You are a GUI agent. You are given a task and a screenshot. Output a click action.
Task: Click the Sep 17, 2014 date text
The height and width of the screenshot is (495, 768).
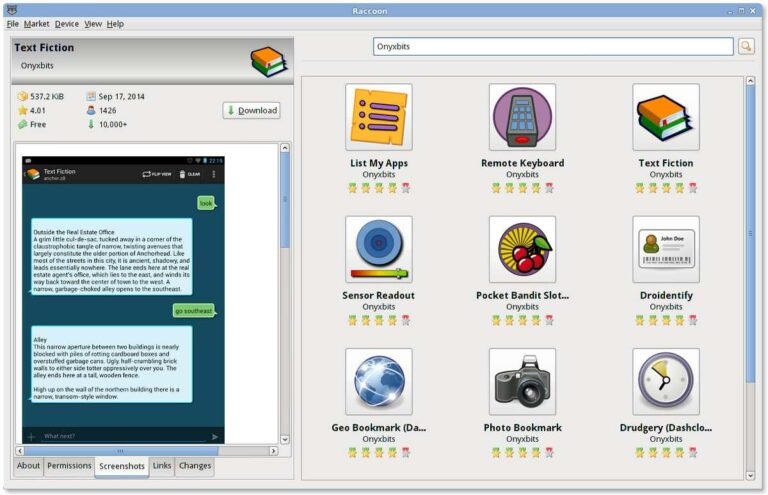coord(121,96)
